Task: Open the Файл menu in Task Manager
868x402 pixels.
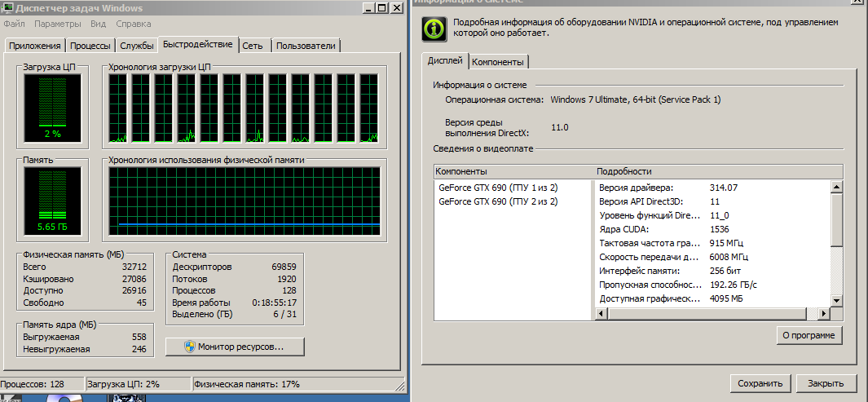Action: [14, 24]
